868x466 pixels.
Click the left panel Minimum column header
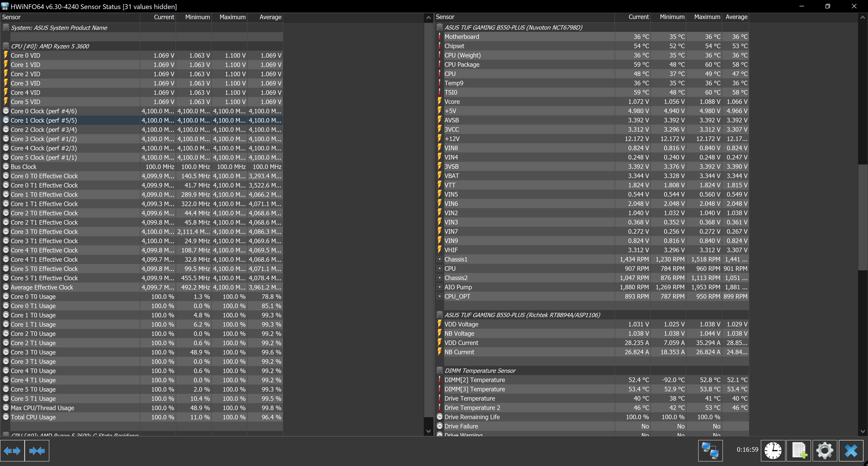pos(194,17)
